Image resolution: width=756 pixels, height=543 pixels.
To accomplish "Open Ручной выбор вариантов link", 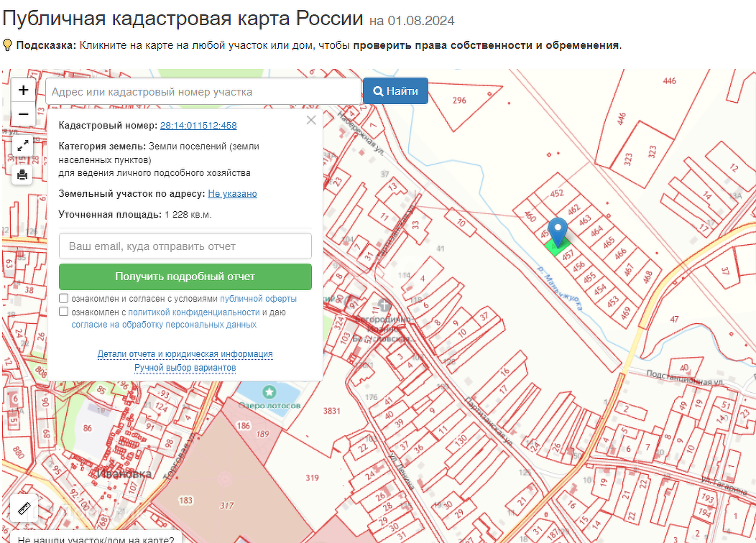I will pyautogui.click(x=185, y=368).
